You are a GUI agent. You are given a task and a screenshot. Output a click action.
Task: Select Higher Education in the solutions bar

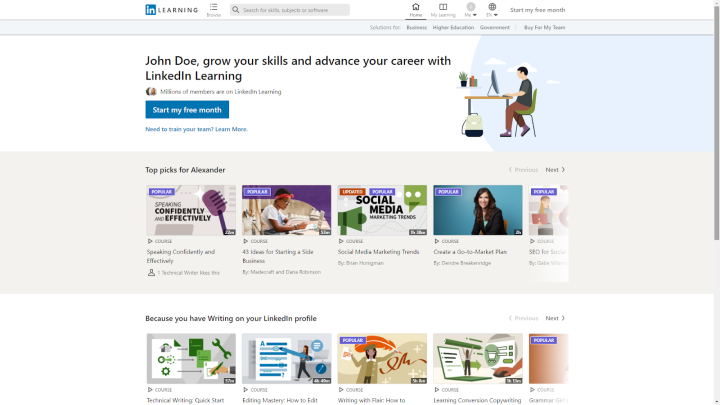click(453, 28)
